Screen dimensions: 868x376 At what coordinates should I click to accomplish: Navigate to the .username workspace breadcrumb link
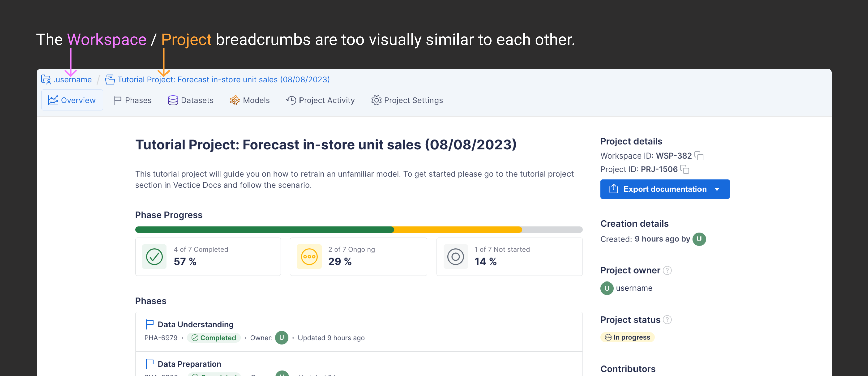pyautogui.click(x=72, y=79)
